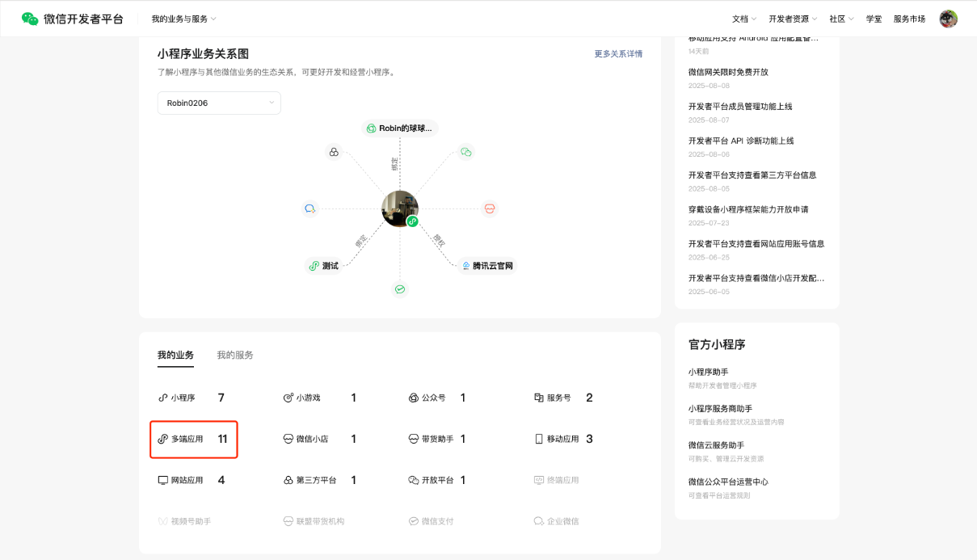Click the 小游戏 icon in business list
977x560 pixels.
pos(288,398)
